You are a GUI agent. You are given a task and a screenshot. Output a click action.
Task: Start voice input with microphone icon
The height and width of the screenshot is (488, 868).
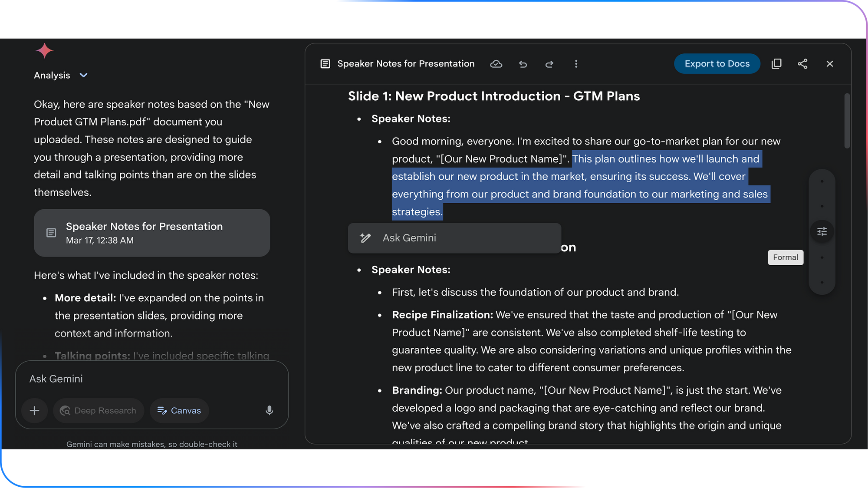[x=269, y=410]
